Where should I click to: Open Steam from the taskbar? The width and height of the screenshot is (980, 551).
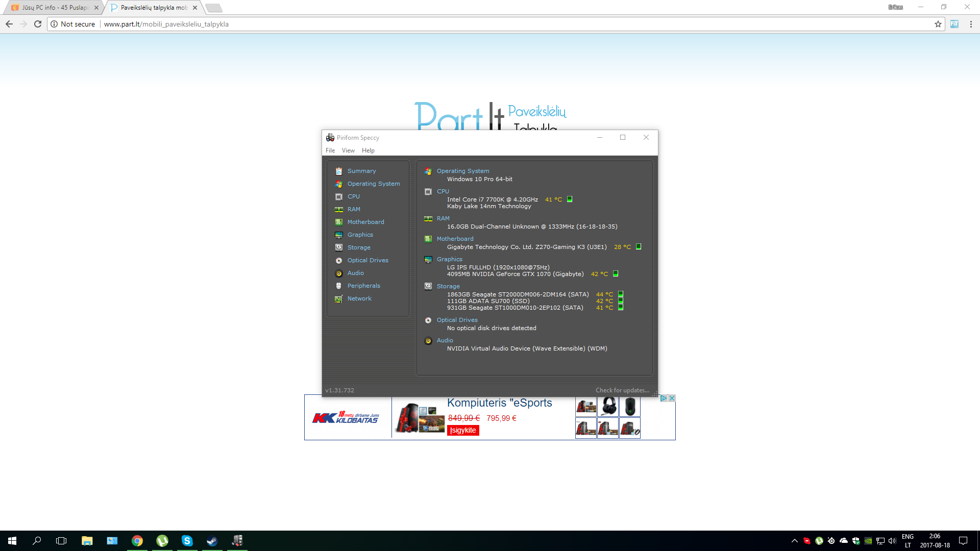click(x=212, y=541)
